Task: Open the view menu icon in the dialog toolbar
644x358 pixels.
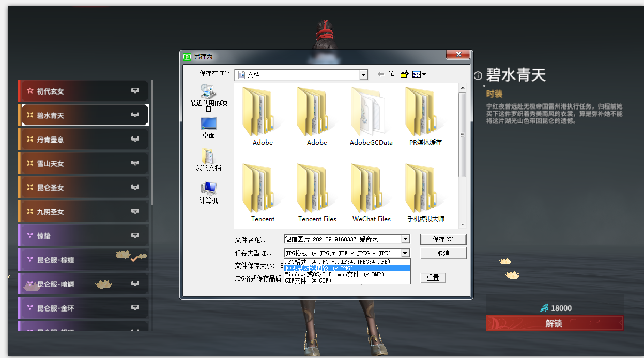Action: pos(419,74)
